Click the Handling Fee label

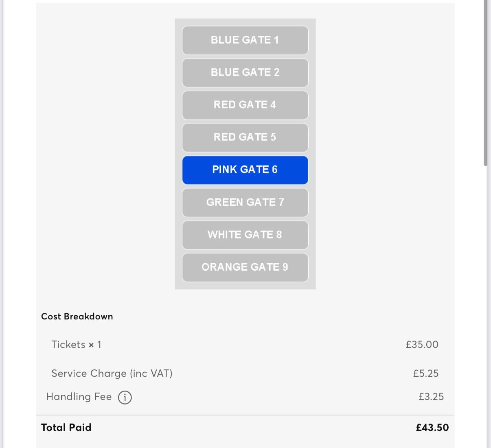(x=79, y=397)
